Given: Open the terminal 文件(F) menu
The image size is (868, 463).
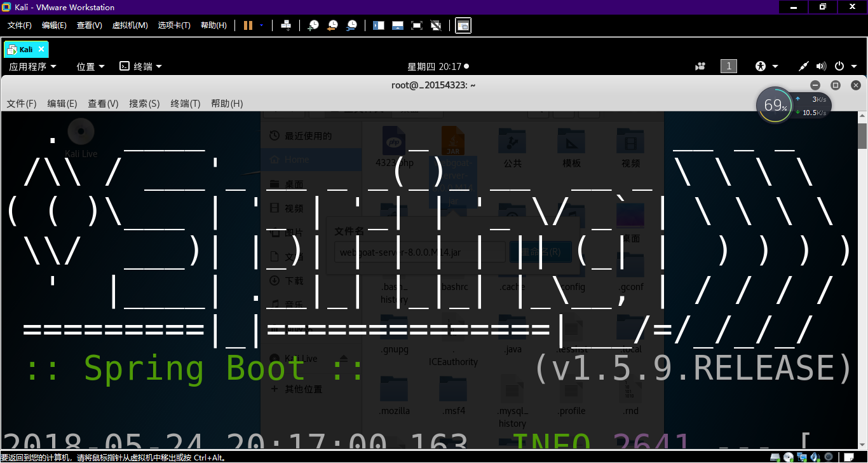Looking at the screenshot, I should 22,104.
